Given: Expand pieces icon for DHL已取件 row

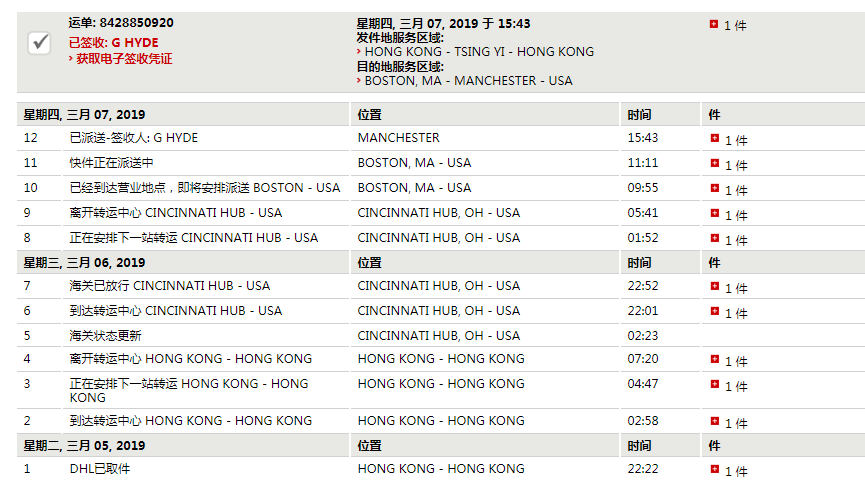Looking at the screenshot, I should [x=714, y=469].
